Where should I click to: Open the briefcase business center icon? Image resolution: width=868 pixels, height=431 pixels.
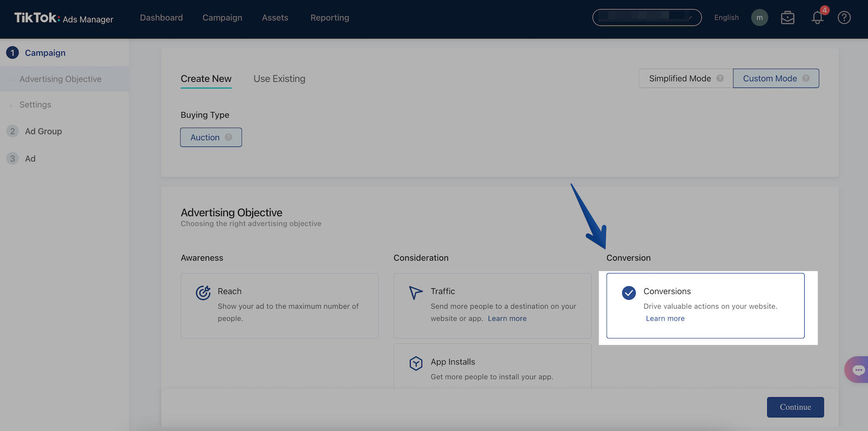(788, 18)
